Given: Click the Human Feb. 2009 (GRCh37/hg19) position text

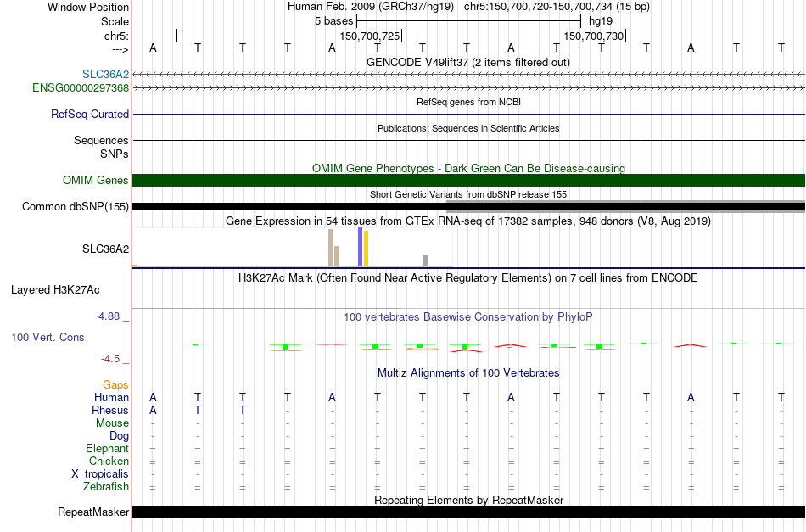Looking at the screenshot, I should (x=371, y=7).
